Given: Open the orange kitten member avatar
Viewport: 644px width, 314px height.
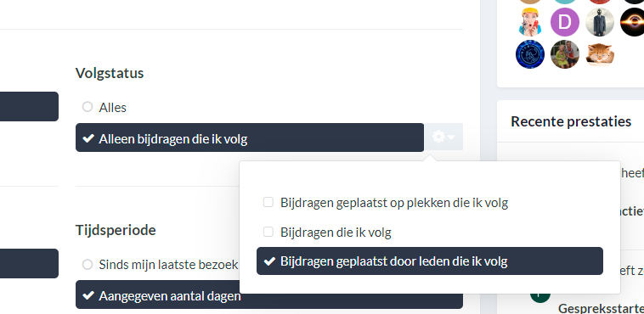Looking at the screenshot, I should coord(600,54).
